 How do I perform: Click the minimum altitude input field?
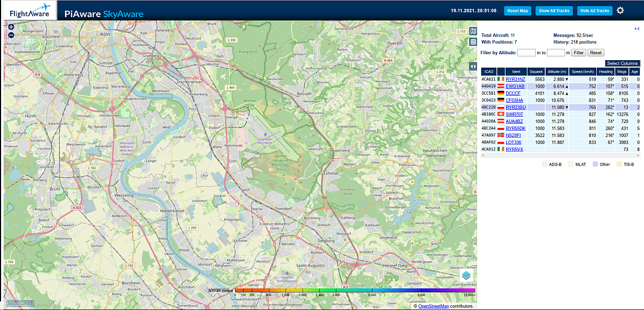click(x=526, y=53)
